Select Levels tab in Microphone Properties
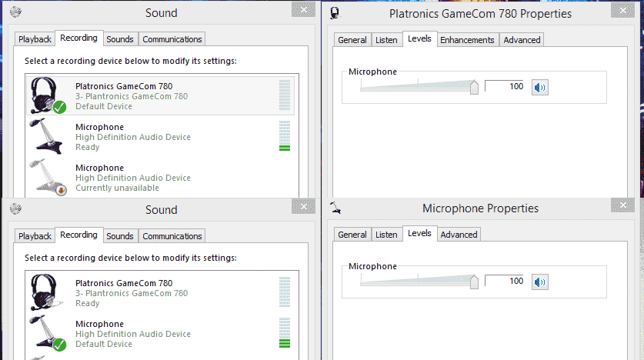This screenshot has width=644, height=360. click(x=420, y=234)
